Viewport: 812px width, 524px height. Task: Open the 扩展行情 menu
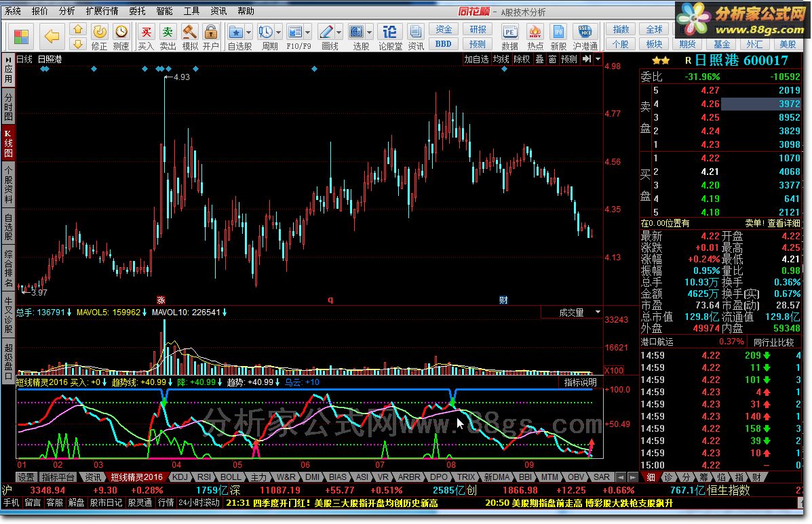(x=102, y=11)
